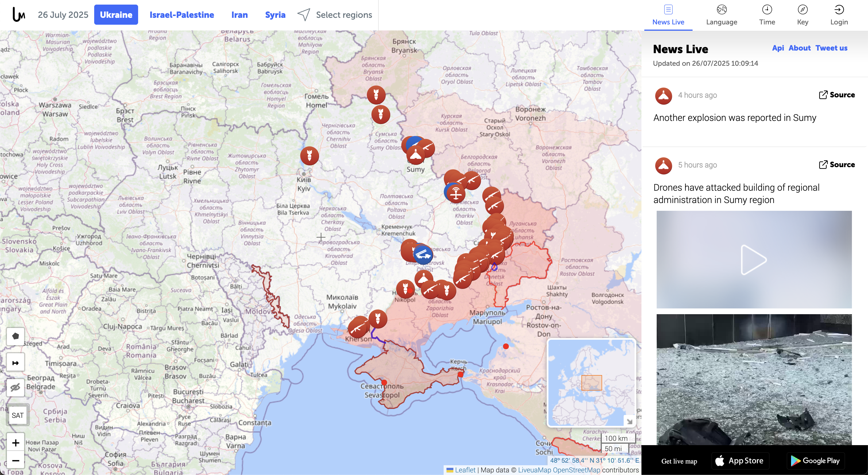Image resolution: width=868 pixels, height=475 pixels.
Task: Click the rifle marker at Kherson
Action: click(x=357, y=328)
